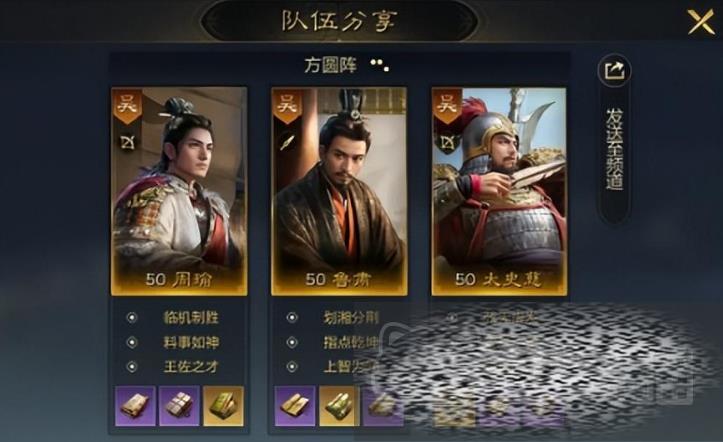Open Zhou Yu's gold green scroll item
This screenshot has width=723, height=442.
click(223, 406)
